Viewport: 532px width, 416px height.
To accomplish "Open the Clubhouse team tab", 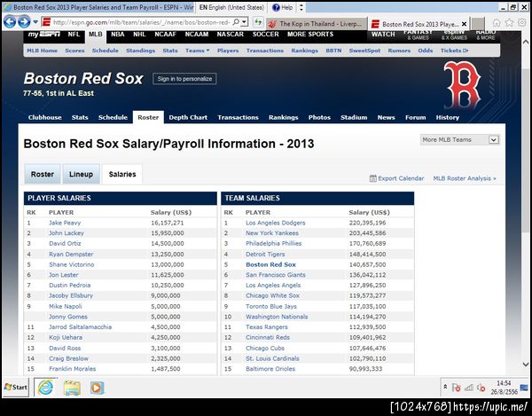I will point(45,117).
